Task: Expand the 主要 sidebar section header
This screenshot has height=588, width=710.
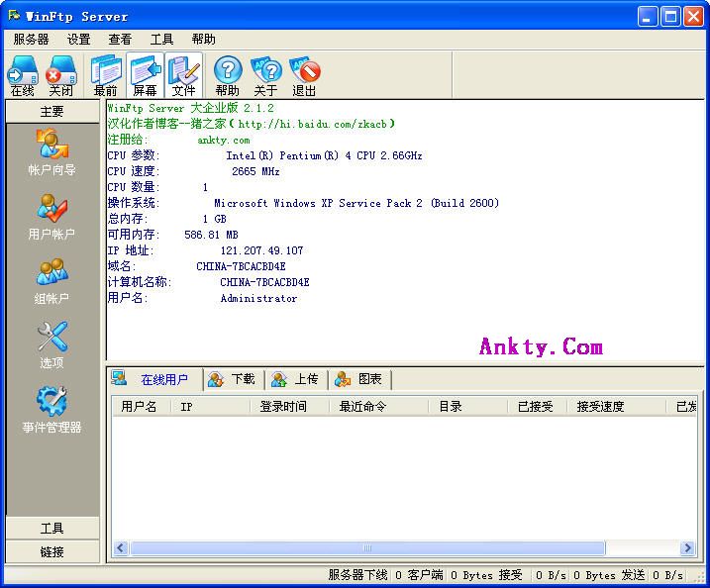Action: point(52,111)
